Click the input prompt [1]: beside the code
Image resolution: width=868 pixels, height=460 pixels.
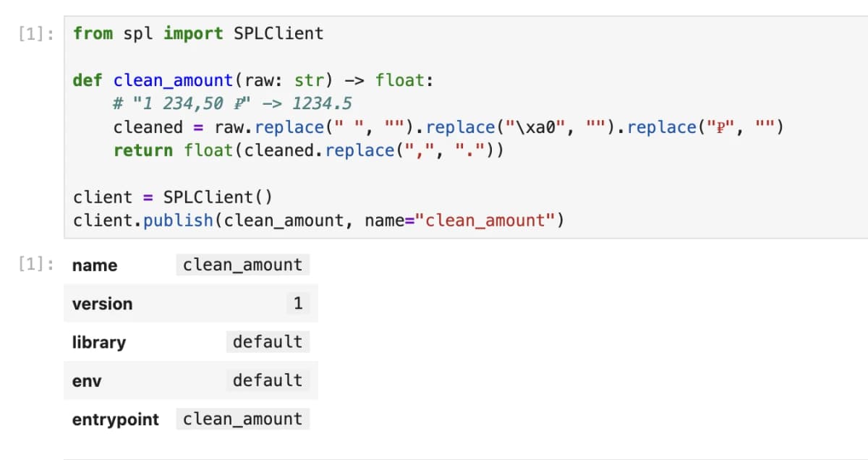pyautogui.click(x=35, y=33)
